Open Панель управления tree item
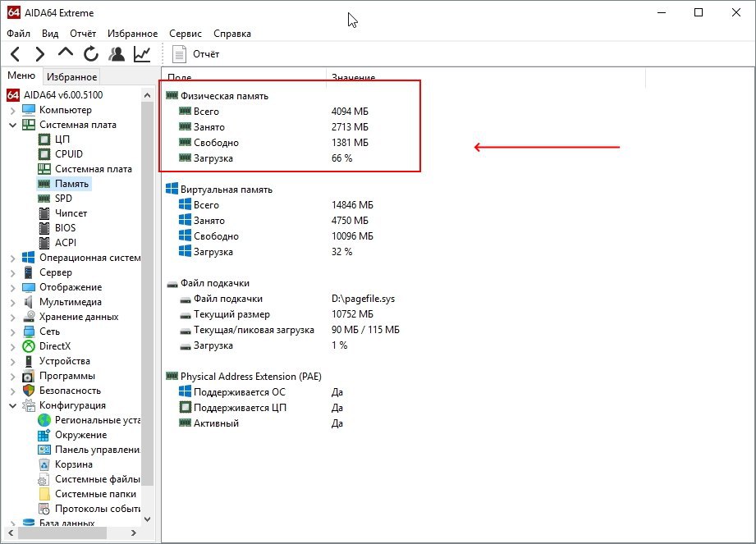 point(89,450)
